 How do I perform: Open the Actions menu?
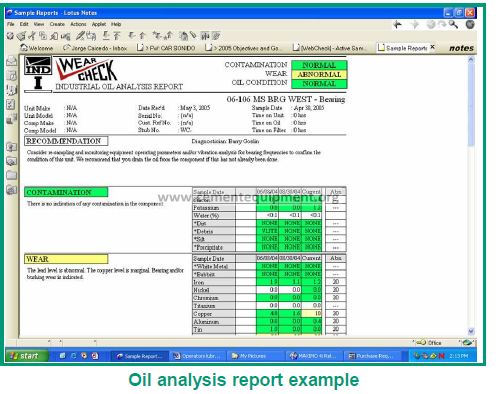click(78, 24)
